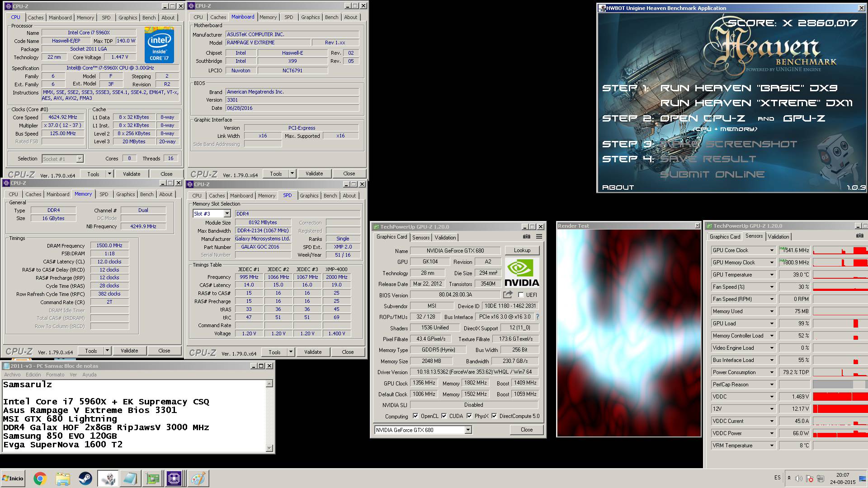Click the HWBOT Heaven window title icon
The image size is (868, 488).
(602, 8)
